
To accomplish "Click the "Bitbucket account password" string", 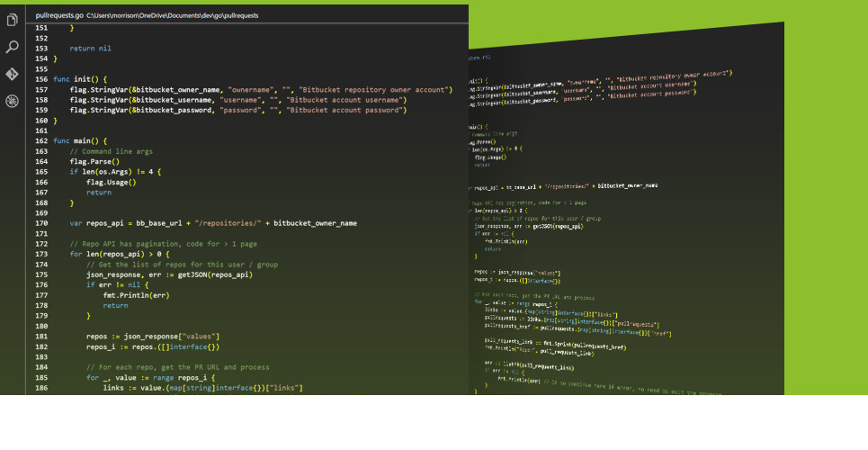I will point(346,111).
